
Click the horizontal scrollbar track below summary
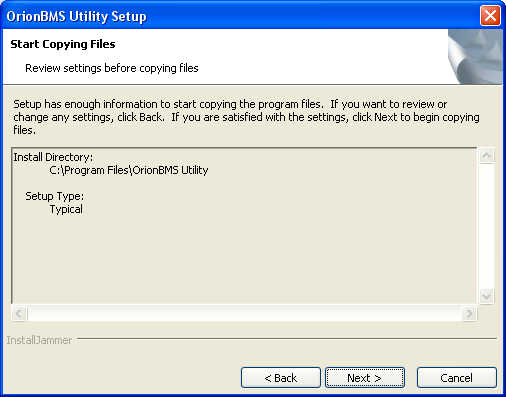[244, 313]
